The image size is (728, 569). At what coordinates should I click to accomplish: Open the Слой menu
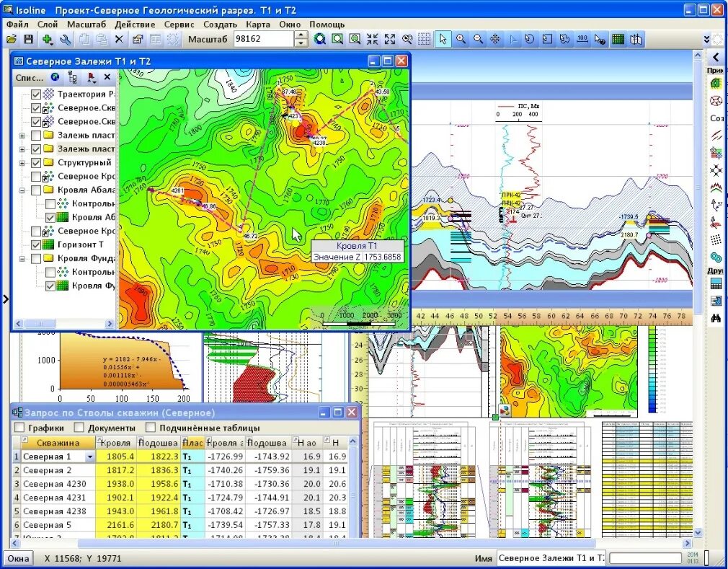[48, 24]
